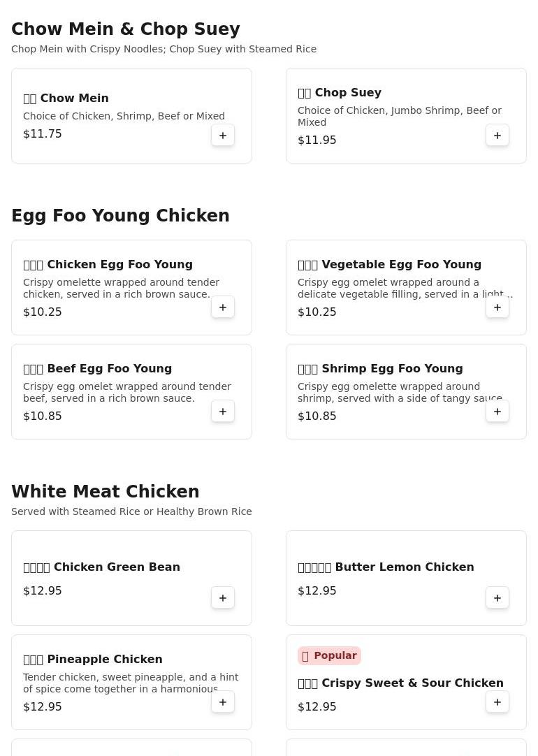This screenshot has width=538, height=756.
Task: Open Chicken Egg Foo Young details
Action: (119, 265)
